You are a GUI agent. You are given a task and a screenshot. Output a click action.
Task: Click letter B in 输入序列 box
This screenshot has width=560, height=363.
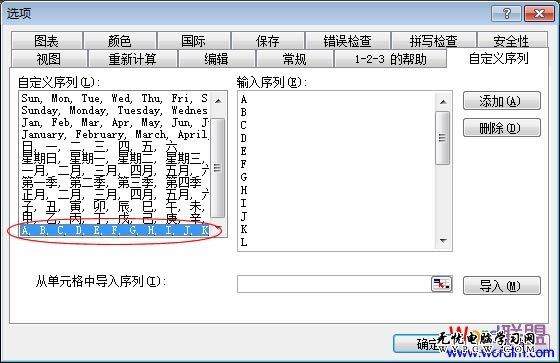coord(244,112)
